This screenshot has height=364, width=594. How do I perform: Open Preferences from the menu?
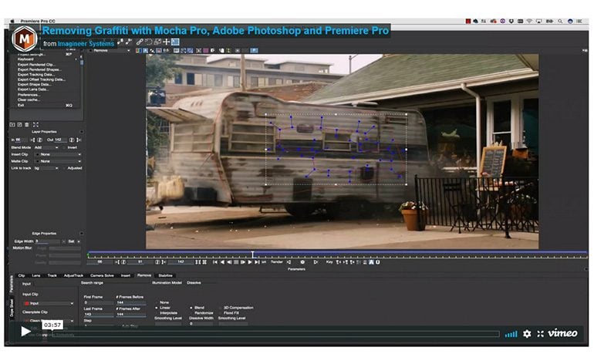point(29,95)
